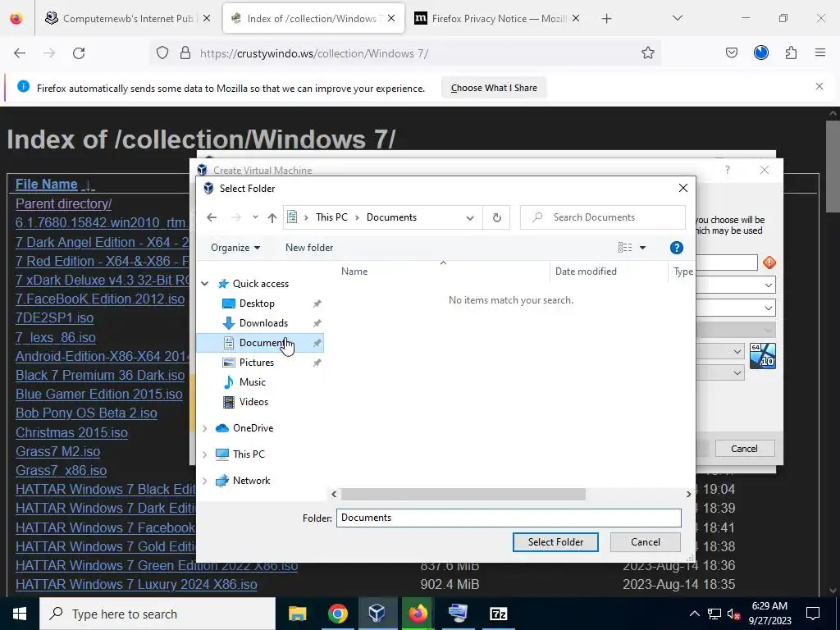Click warning icon beside name field
The image size is (840, 630).
coord(769,262)
